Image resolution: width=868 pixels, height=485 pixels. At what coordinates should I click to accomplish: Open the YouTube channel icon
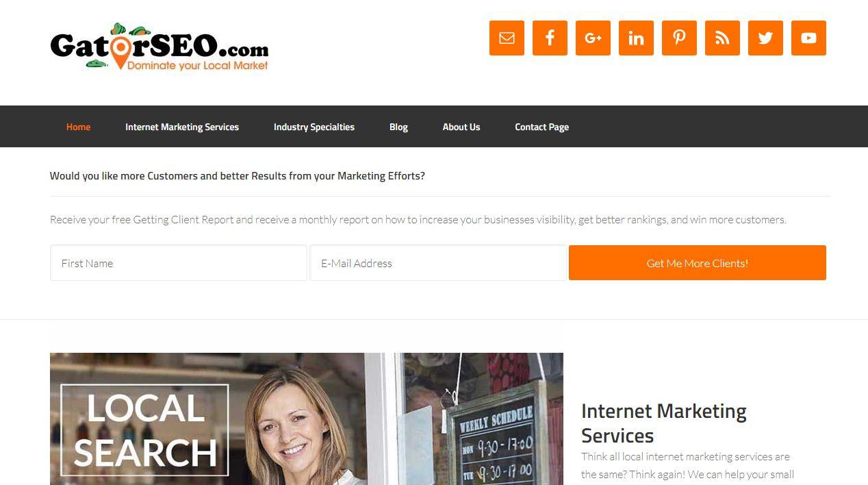tap(808, 38)
